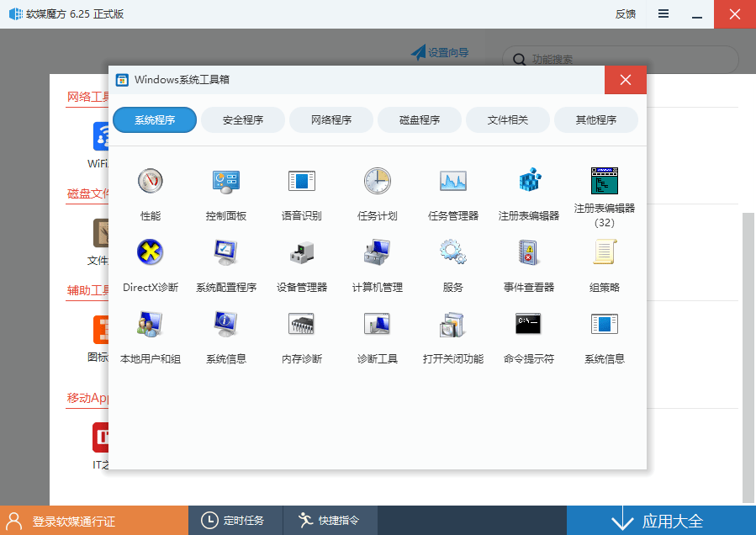756x535 pixels.
Task: Open 注册表编辑器 with the blue cubes icon
Action: click(x=528, y=194)
